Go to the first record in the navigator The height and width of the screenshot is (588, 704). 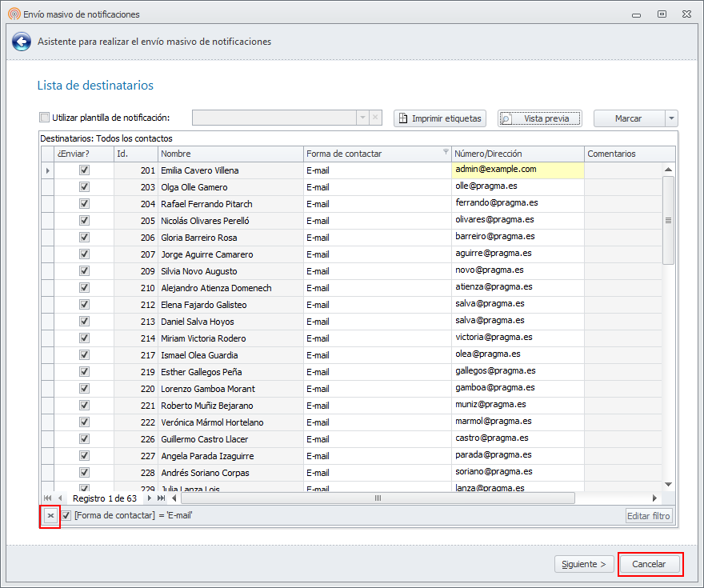pyautogui.click(x=48, y=498)
